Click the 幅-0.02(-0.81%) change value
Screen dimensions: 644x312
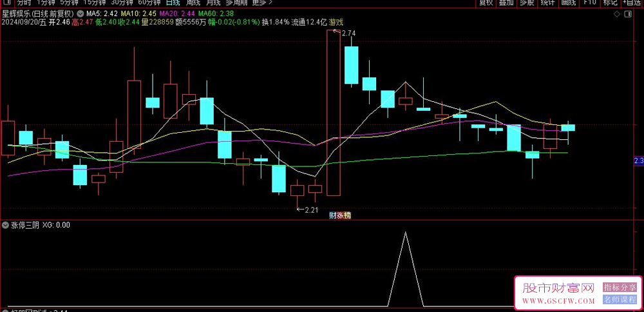(x=234, y=22)
